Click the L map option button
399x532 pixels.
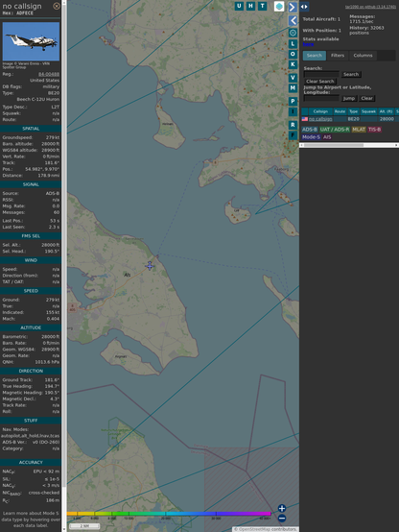pyautogui.click(x=293, y=44)
